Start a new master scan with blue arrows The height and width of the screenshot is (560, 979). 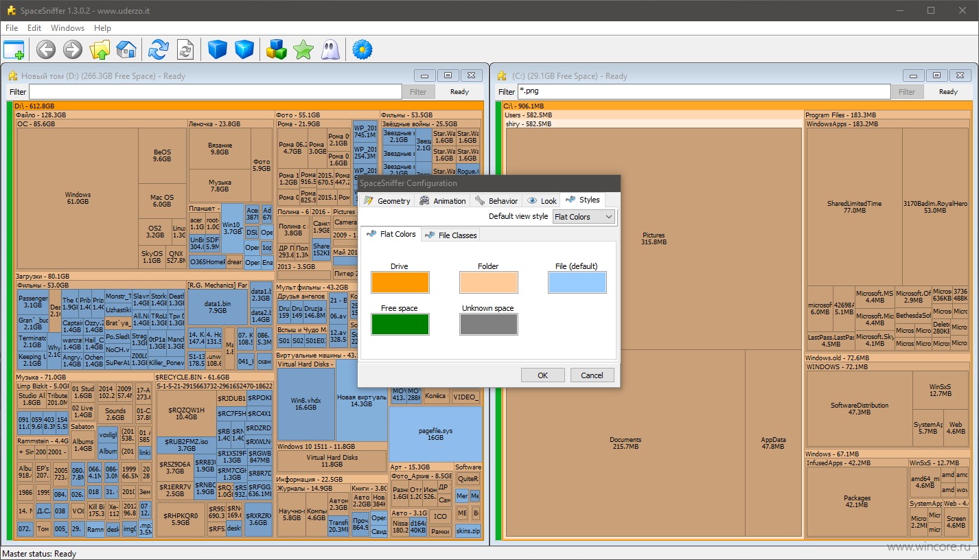click(x=159, y=49)
